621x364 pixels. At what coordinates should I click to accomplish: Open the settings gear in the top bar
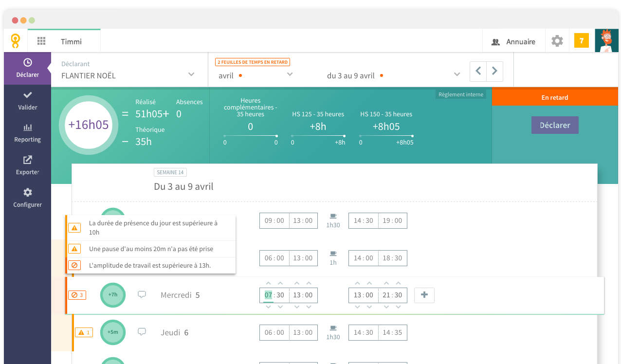coord(557,41)
